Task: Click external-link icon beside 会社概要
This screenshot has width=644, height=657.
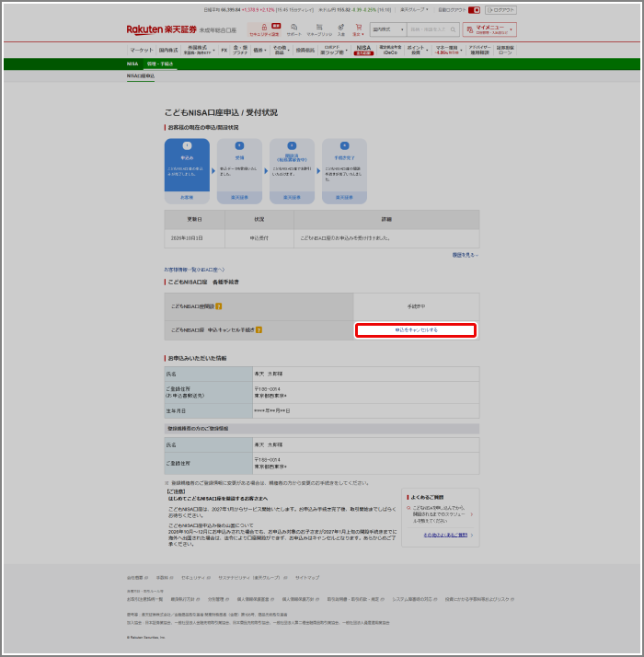Action: 146,578
